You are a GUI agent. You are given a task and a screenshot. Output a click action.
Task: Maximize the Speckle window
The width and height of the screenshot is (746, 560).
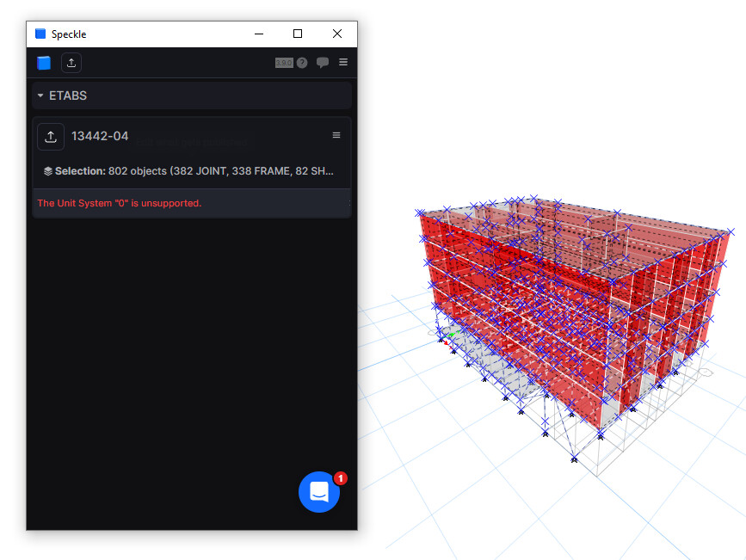click(298, 34)
